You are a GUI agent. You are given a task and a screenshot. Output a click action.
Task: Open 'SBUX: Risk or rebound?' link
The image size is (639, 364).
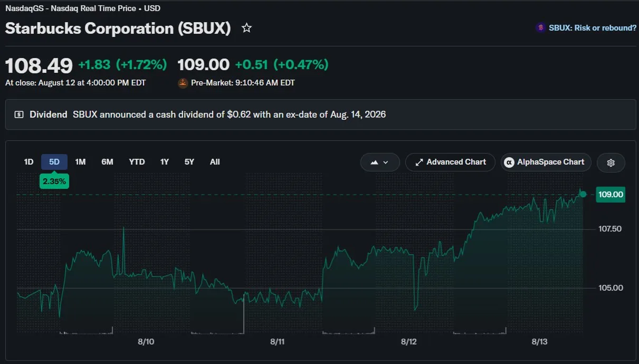[x=593, y=28]
